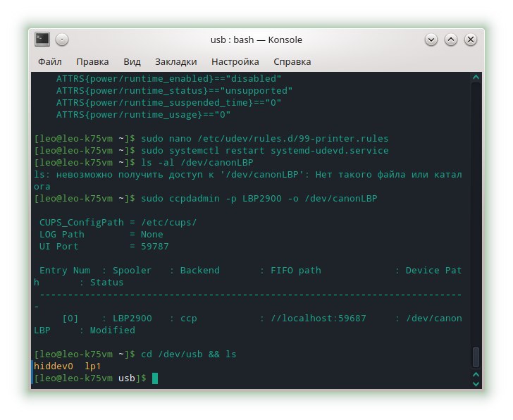The image size is (513, 420).
Task: Click the 'Modified' status value
Action: 113,331
